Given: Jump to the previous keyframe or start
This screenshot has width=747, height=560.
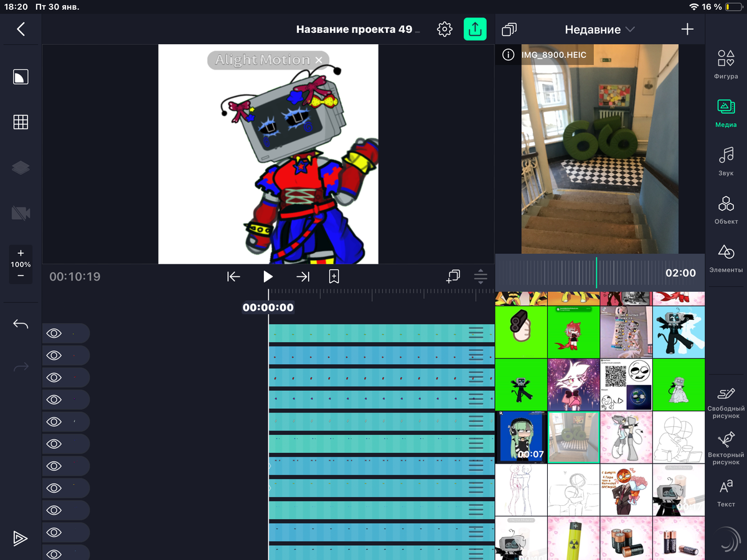Looking at the screenshot, I should click(x=233, y=277).
